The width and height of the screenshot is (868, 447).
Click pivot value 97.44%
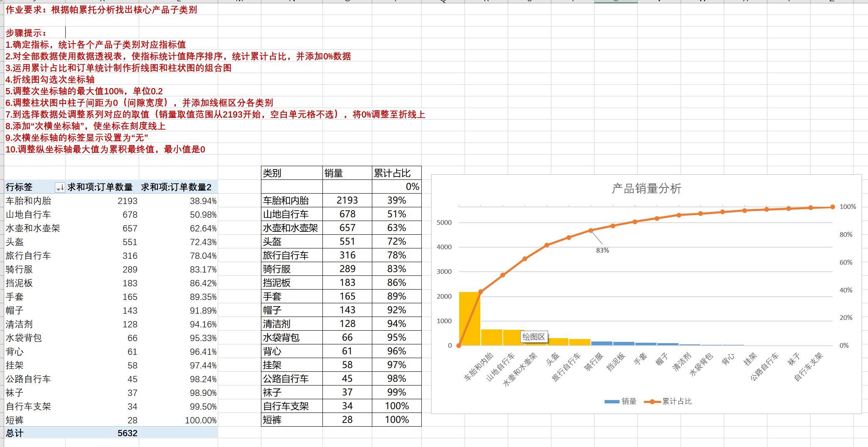203,366
